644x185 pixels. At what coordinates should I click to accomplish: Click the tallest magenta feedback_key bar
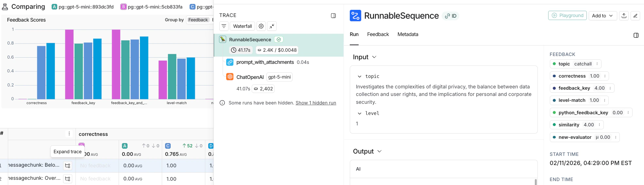click(x=69, y=64)
